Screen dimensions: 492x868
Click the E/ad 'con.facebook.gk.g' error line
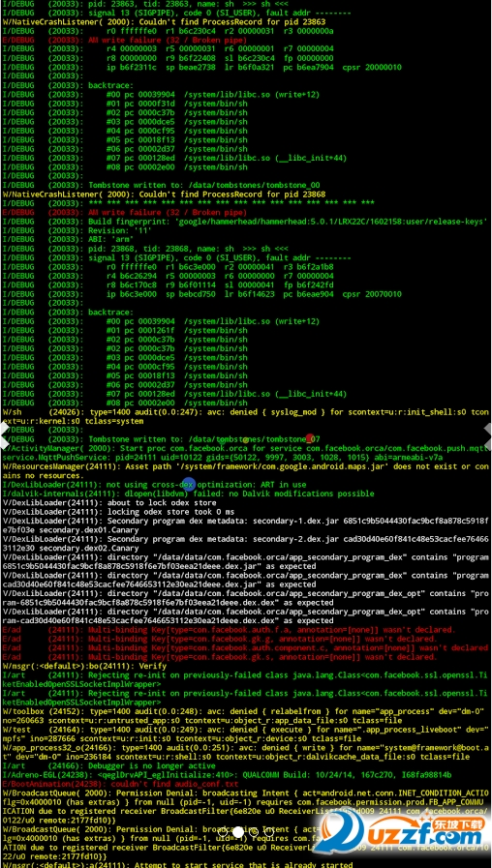pos(220,639)
